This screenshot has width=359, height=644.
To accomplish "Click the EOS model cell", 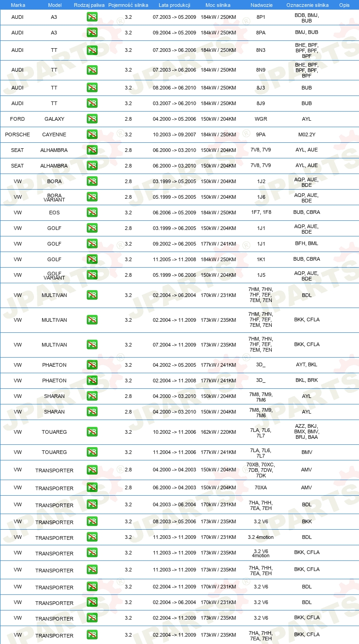I will click(x=54, y=213).
